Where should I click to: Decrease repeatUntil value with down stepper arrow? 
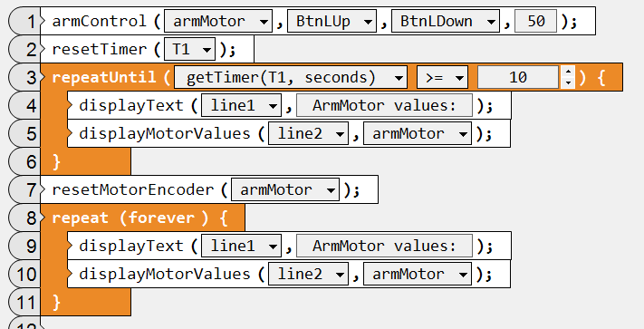(568, 82)
